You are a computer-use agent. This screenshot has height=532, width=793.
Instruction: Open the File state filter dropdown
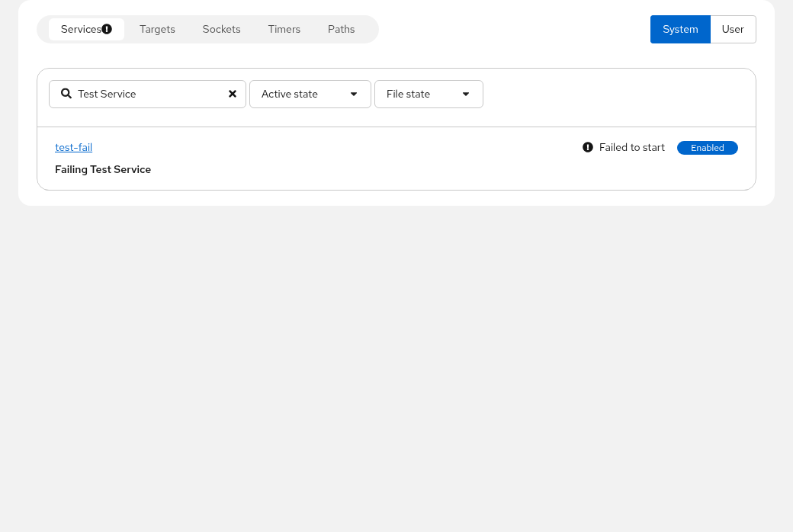point(429,94)
